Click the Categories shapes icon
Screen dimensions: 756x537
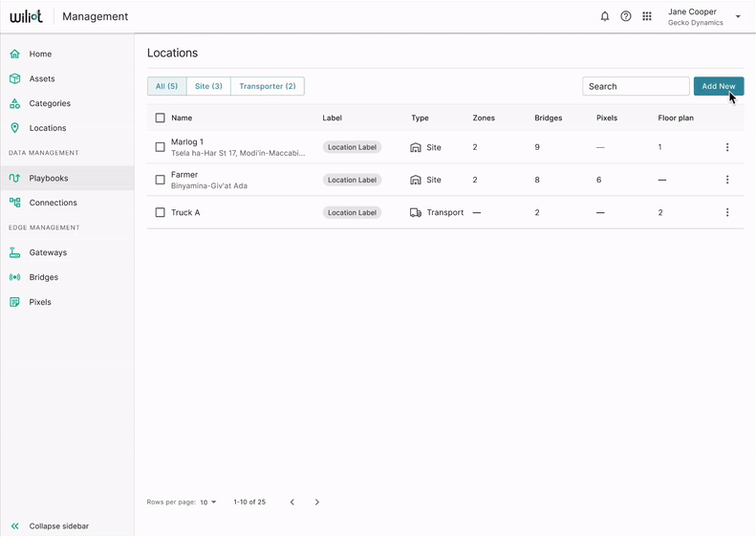pyautogui.click(x=15, y=103)
